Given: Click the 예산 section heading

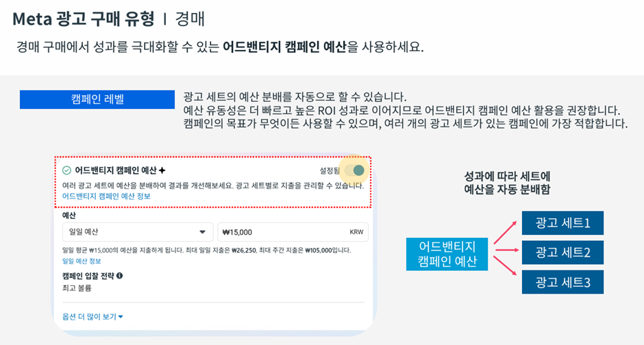Looking at the screenshot, I should [69, 215].
